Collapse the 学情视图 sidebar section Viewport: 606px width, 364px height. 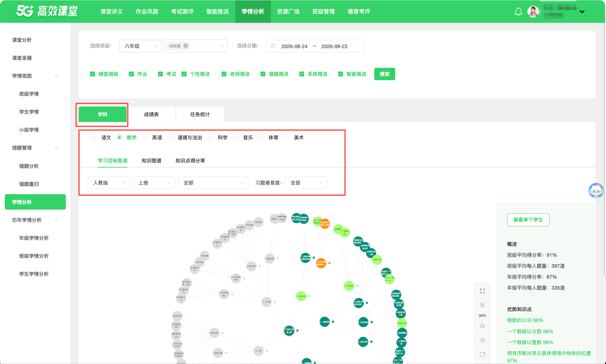pos(57,76)
